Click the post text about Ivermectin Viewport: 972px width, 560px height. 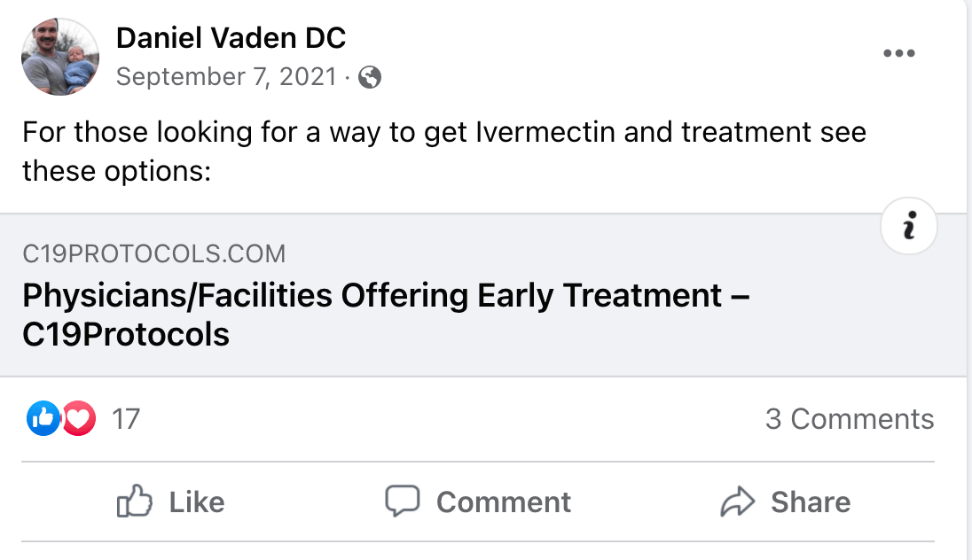click(x=443, y=152)
